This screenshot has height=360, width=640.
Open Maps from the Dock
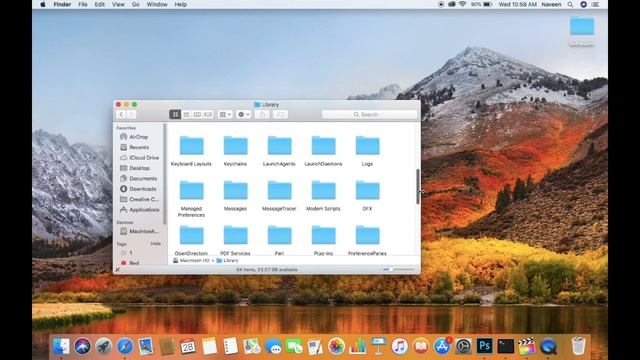tap(252, 347)
